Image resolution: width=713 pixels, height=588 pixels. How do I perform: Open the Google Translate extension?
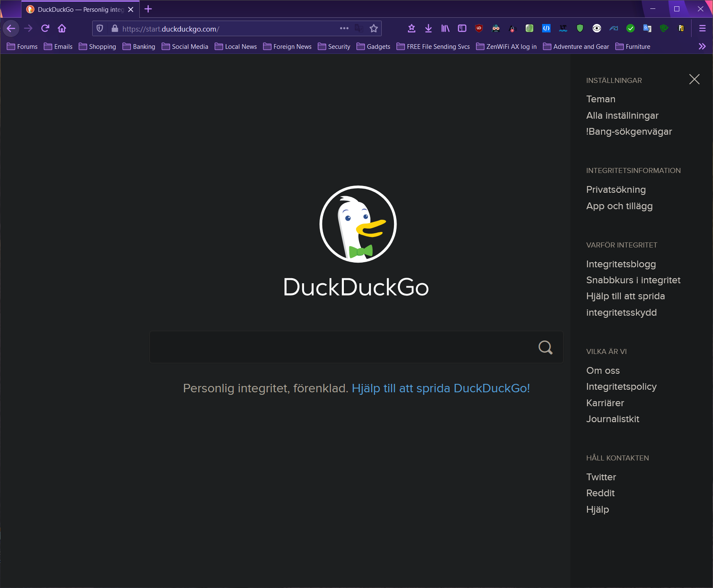point(647,29)
